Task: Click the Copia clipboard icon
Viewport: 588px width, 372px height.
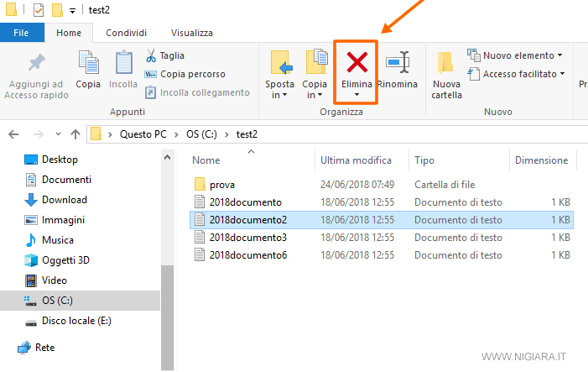Action: pyautogui.click(x=88, y=63)
